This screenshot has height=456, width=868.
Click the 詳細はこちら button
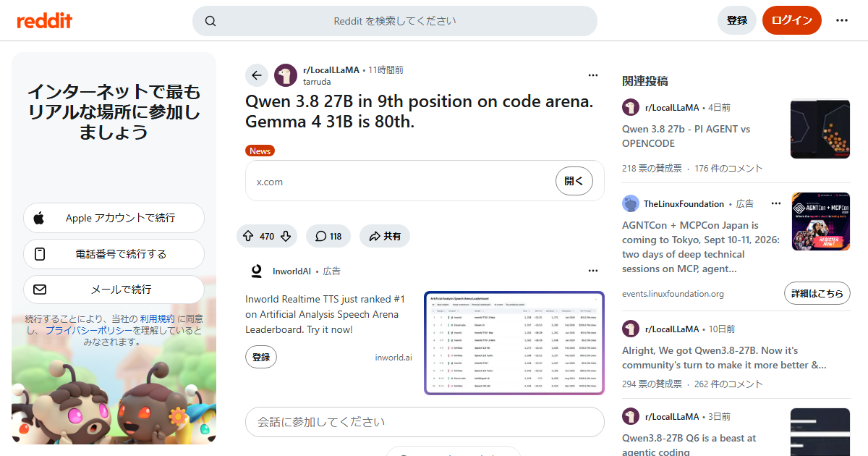coord(817,294)
